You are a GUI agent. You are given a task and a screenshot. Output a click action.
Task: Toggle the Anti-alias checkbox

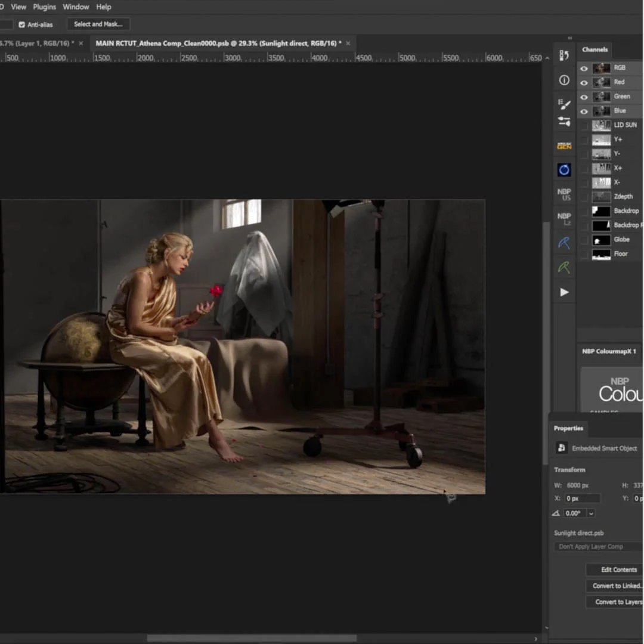click(x=22, y=24)
